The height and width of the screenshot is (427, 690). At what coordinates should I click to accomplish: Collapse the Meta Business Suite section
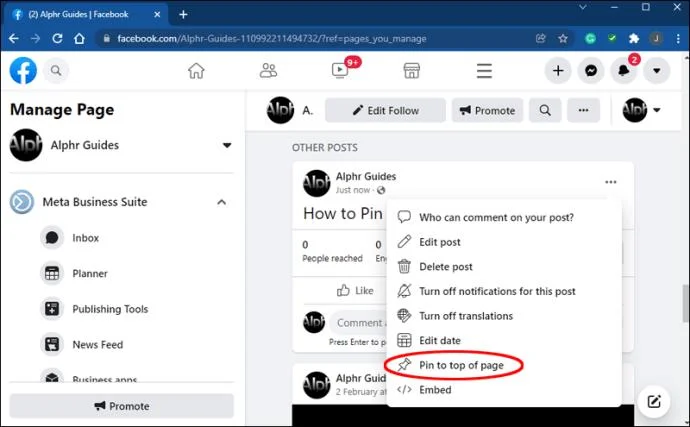(221, 202)
